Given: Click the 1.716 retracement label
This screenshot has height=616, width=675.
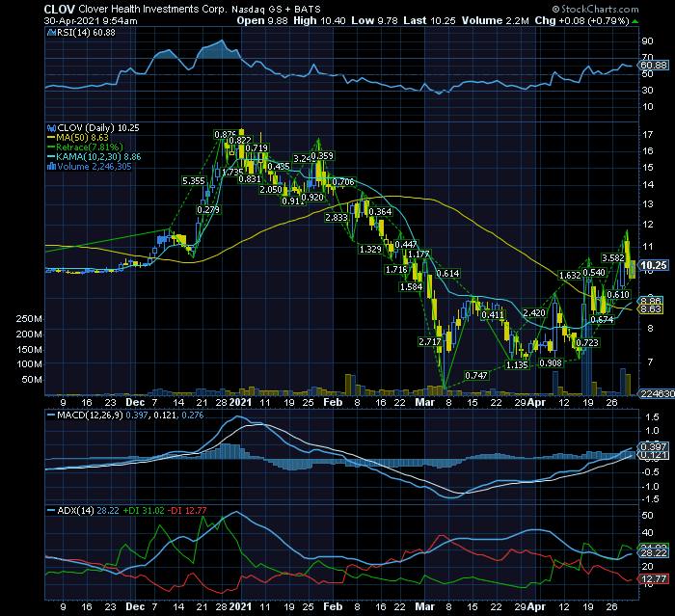Looking at the screenshot, I should tap(396, 270).
